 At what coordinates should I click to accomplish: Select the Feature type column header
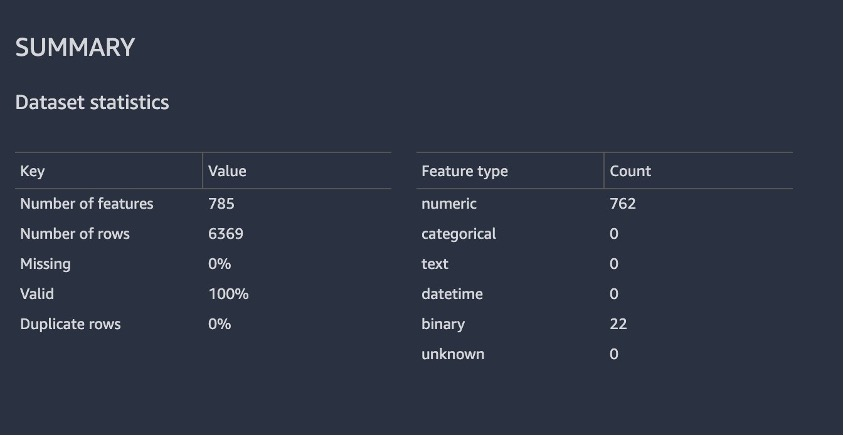(x=464, y=171)
